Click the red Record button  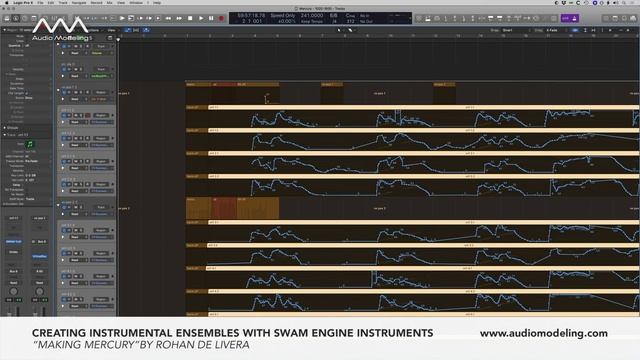click(x=222, y=18)
